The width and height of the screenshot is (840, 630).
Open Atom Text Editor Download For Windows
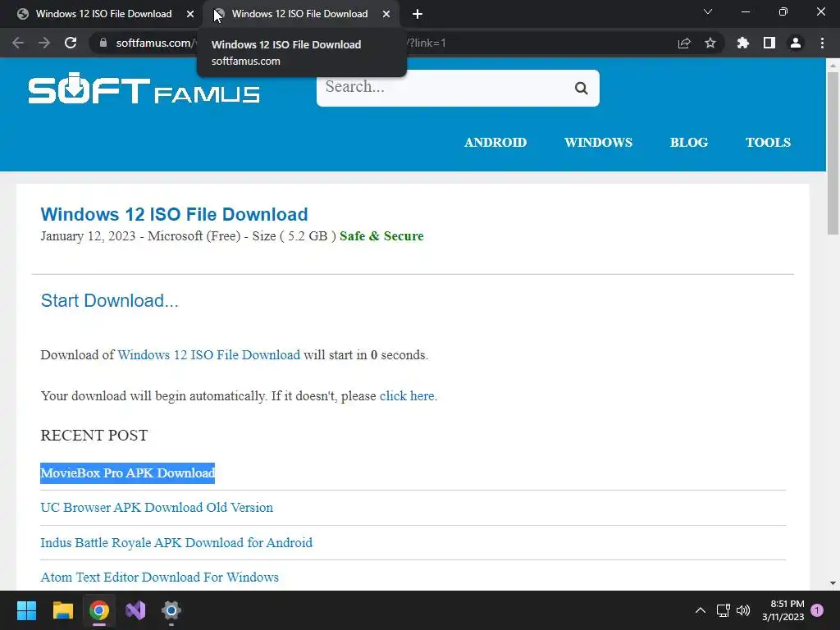coord(160,577)
